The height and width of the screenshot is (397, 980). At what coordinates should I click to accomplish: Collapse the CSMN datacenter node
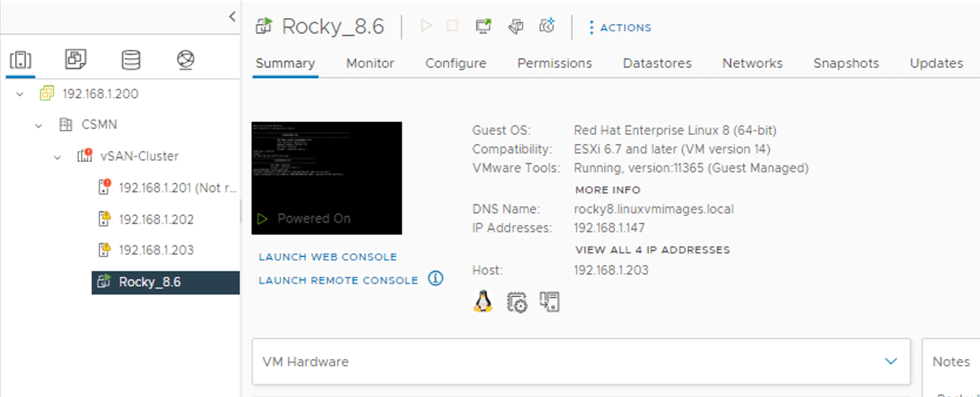pyautogui.click(x=39, y=126)
